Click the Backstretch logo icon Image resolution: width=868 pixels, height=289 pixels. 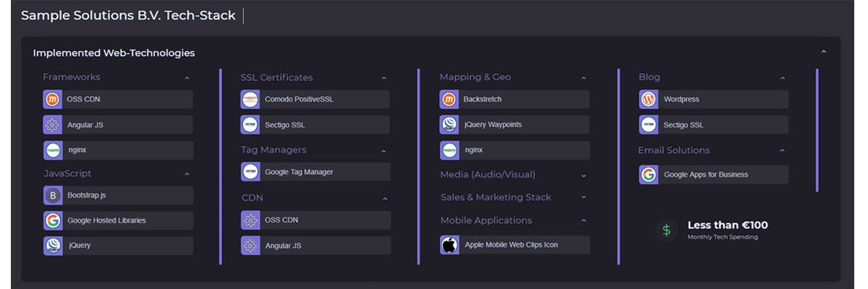[449, 100]
